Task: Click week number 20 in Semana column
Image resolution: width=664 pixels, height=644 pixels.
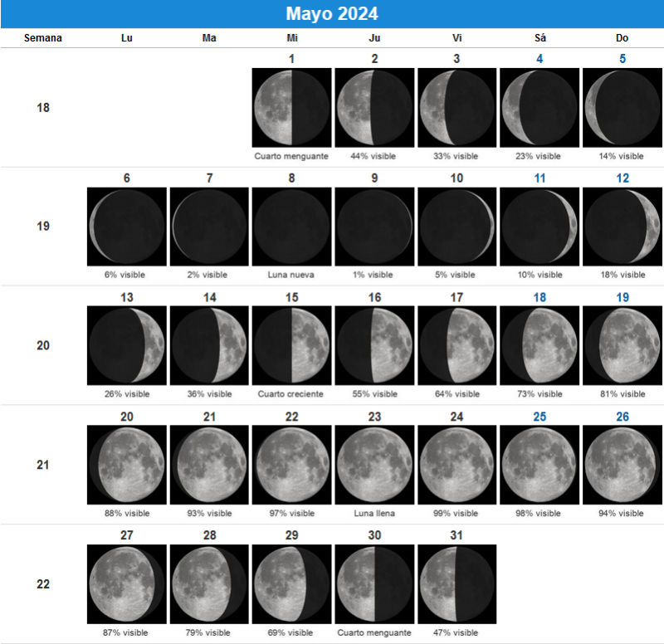Action: [x=43, y=345]
